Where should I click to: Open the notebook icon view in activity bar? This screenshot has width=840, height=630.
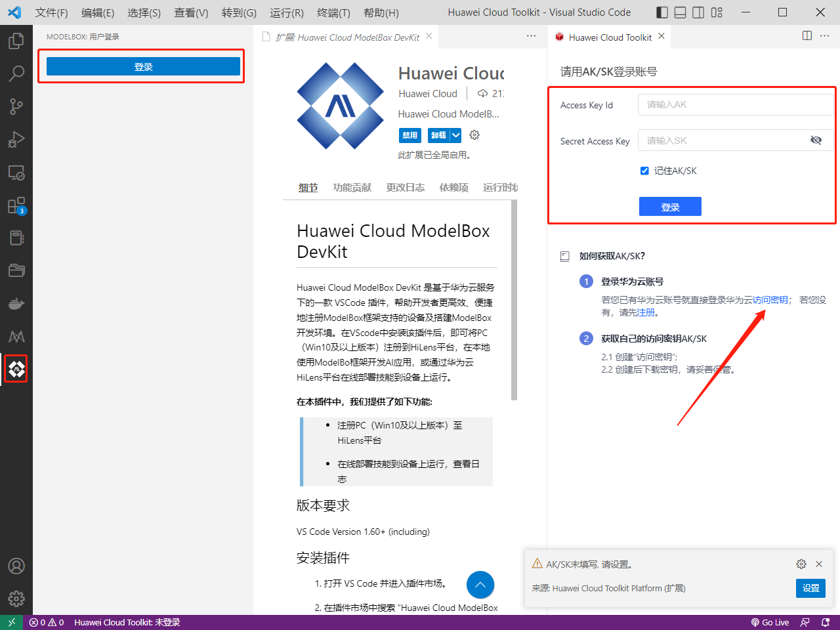pyautogui.click(x=16, y=238)
